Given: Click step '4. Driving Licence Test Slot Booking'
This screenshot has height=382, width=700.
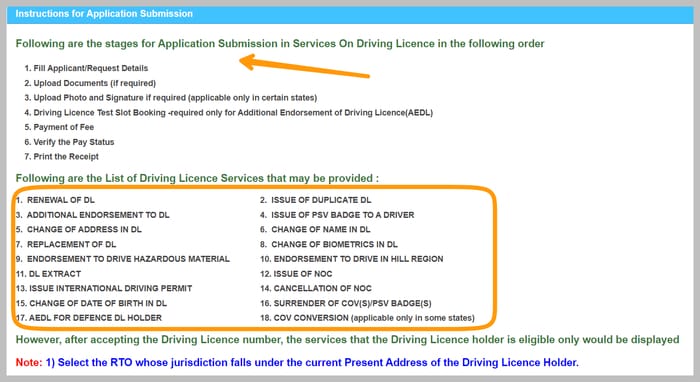Looking at the screenshot, I should 229,112.
